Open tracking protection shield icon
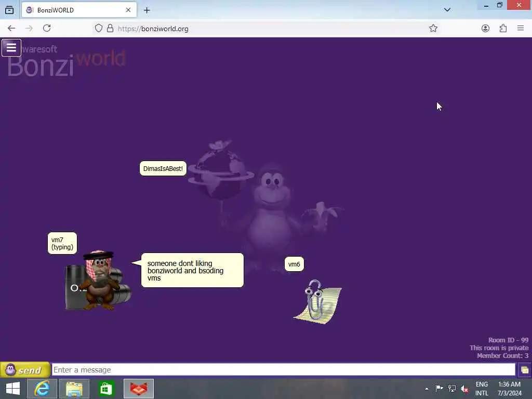 coord(98,28)
